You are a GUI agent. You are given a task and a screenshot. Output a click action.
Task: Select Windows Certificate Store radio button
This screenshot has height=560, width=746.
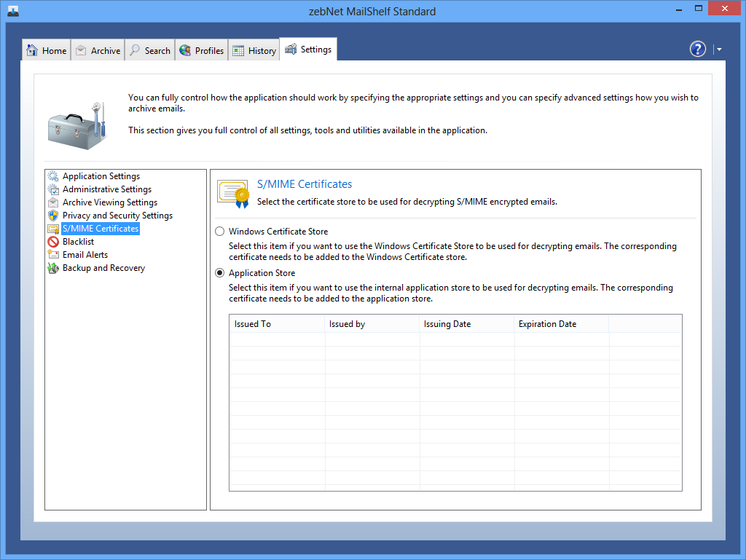[220, 232]
